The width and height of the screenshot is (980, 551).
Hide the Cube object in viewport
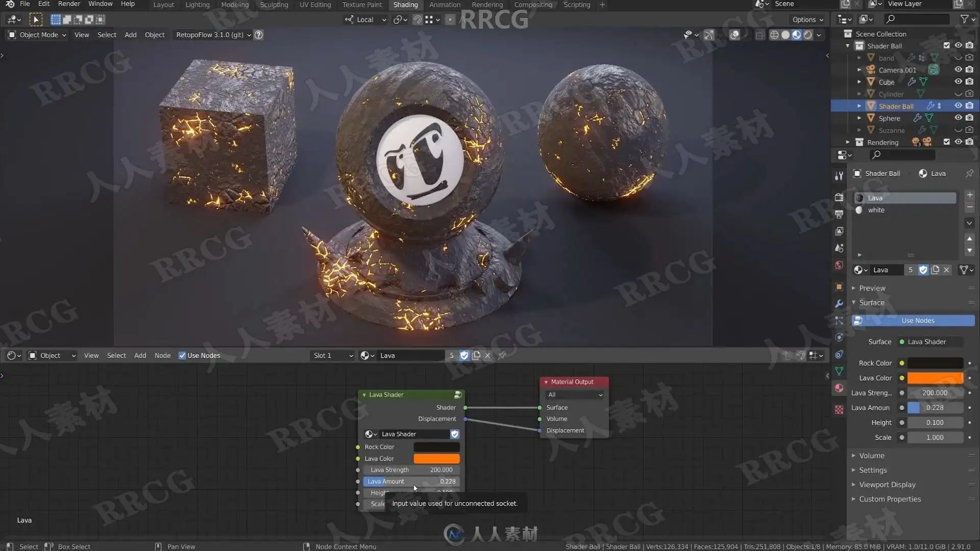point(958,82)
